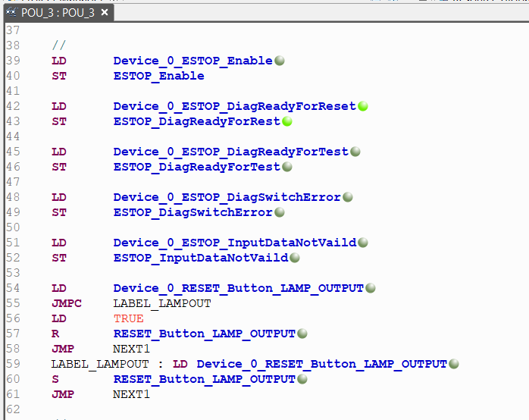Click variable ESTOP_DiagReadyForRest
This screenshot has width=529, height=420.
pyautogui.click(x=197, y=121)
